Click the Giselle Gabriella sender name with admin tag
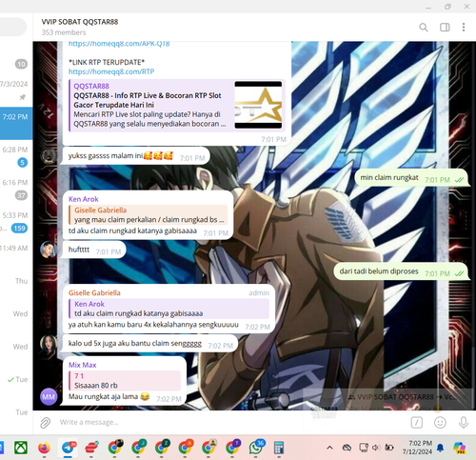Screen dimensions: 476x460 point(94,292)
